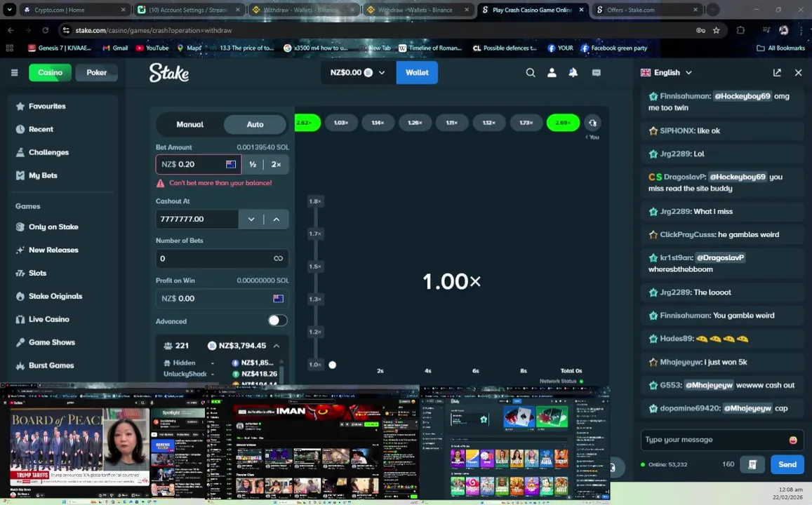The image size is (812, 505).
Task: Click the Number of Bets field
Action: (222, 258)
